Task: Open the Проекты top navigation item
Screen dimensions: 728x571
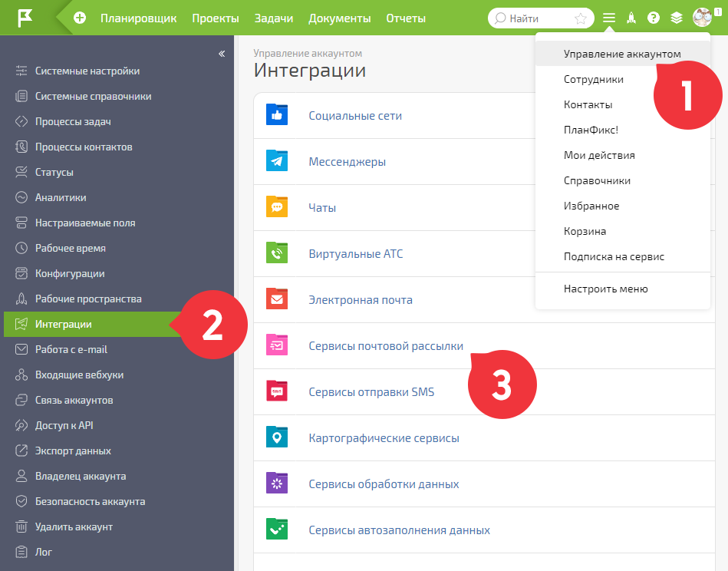Action: (216, 18)
